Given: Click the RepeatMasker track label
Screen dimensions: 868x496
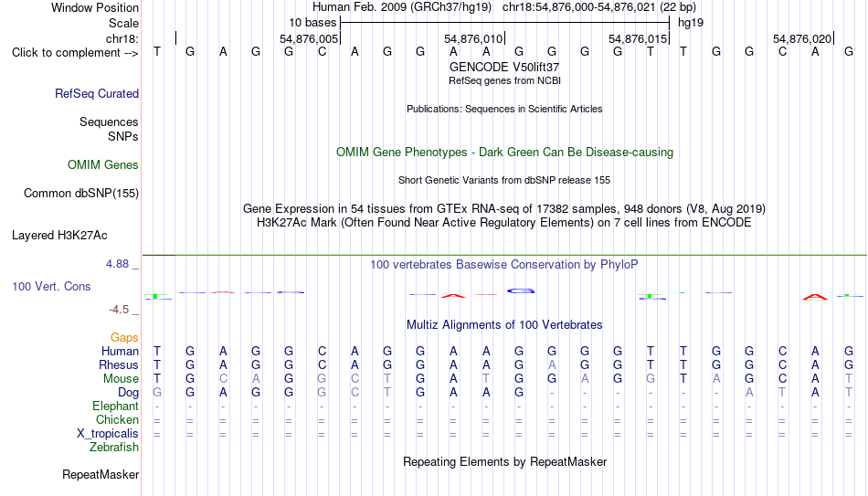Looking at the screenshot, I should tap(101, 474).
